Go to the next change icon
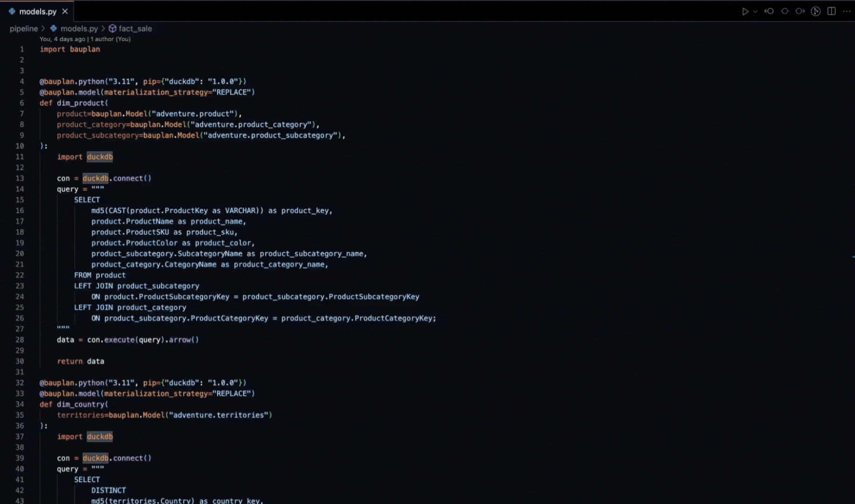Screen dimensions: 855x504 pos(800,11)
